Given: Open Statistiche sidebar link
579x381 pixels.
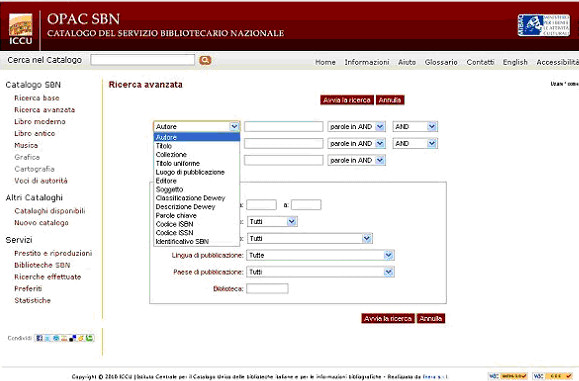Looking at the screenshot, I should (32, 301).
